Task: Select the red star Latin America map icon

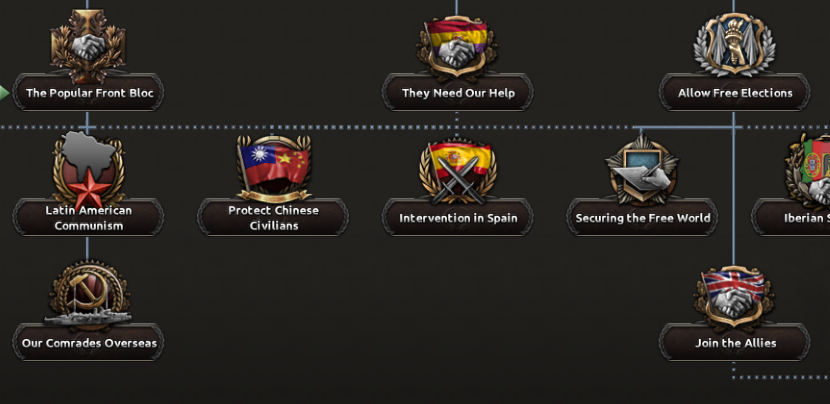Action: pyautogui.click(x=88, y=169)
